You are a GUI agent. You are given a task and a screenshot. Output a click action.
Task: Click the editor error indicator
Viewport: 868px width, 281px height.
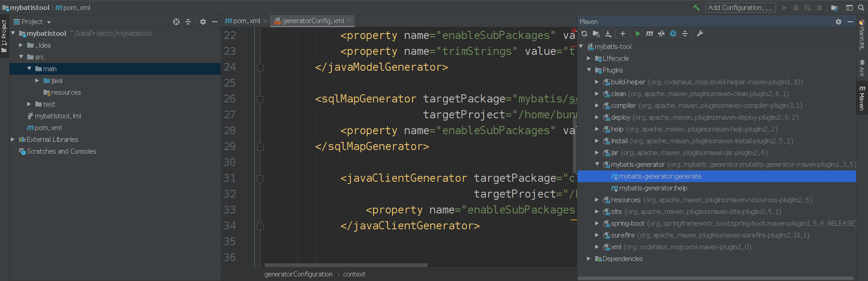point(574,31)
